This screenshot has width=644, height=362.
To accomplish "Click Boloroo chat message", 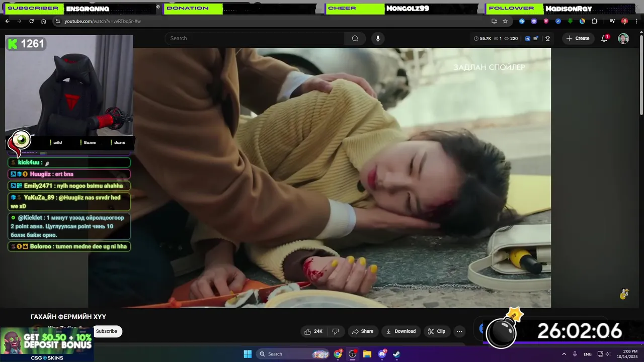I will [x=69, y=246].
